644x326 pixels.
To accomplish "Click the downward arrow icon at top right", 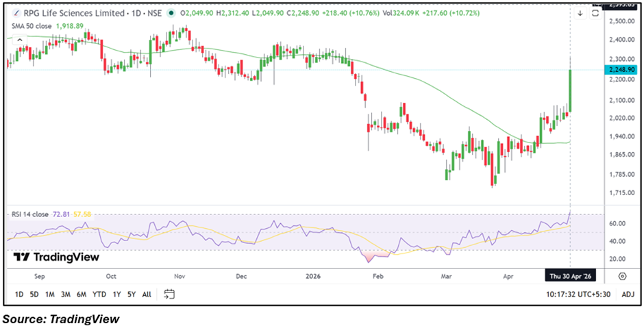I will pos(580,13).
